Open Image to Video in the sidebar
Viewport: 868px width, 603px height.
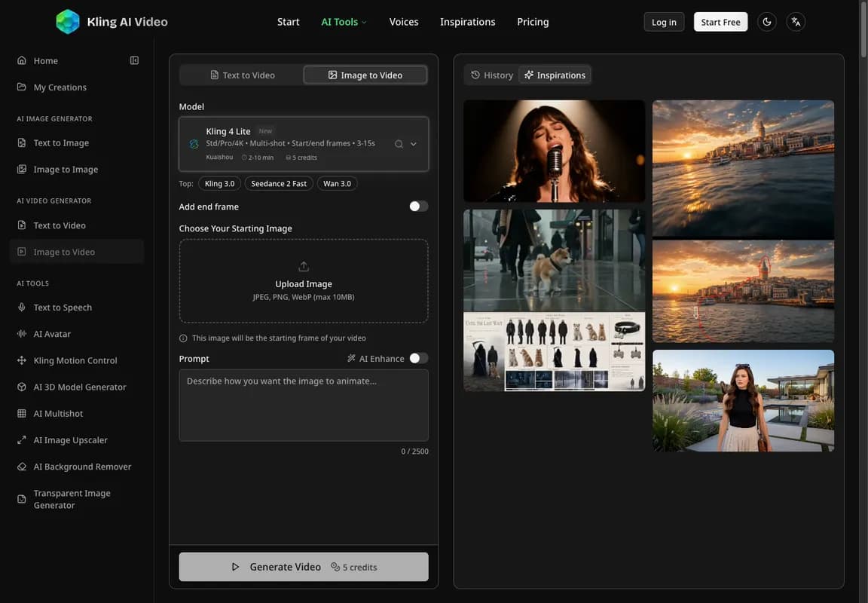(77, 252)
